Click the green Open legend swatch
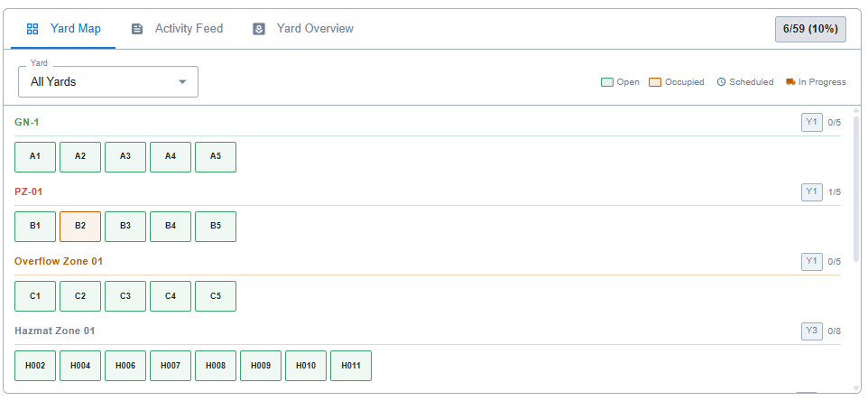This screenshot has height=401, width=868. tap(607, 82)
